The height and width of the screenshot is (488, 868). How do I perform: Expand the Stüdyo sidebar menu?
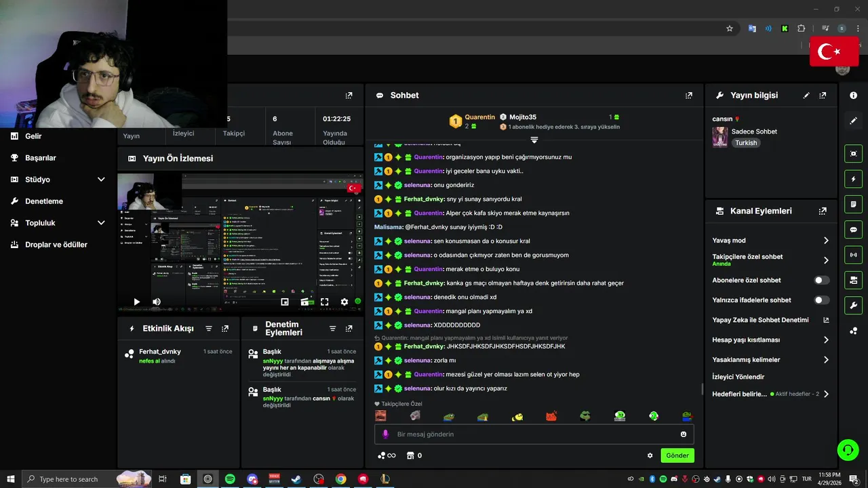101,180
